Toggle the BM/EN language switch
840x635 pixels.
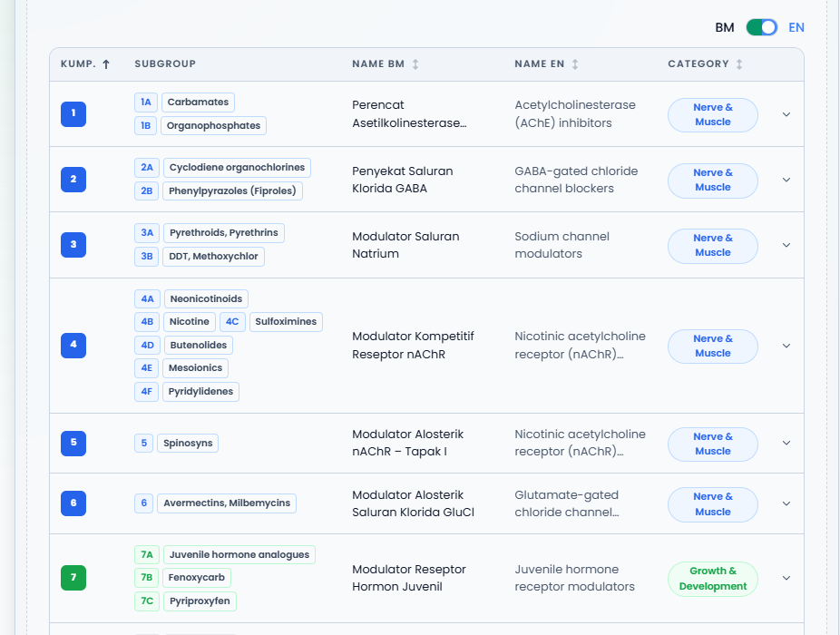click(761, 27)
